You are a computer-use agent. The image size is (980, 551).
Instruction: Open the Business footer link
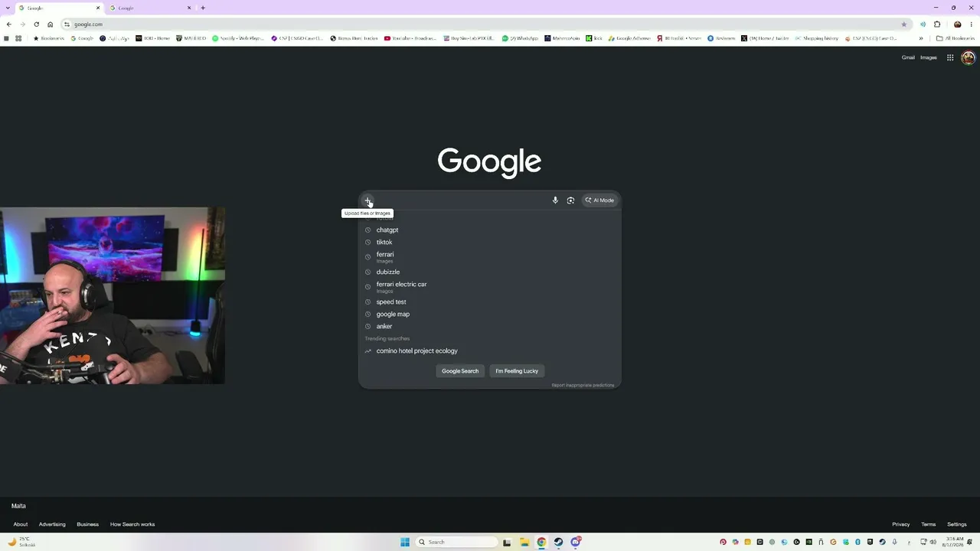click(x=87, y=524)
